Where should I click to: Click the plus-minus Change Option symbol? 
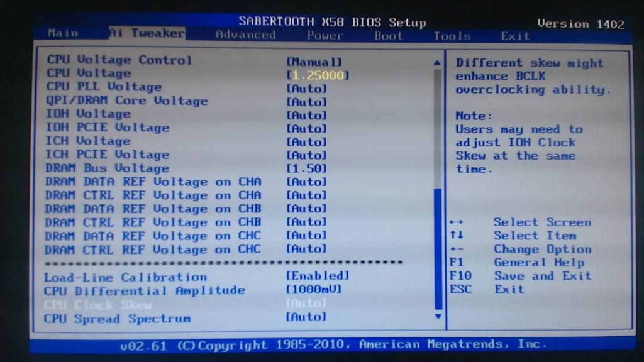[457, 249]
